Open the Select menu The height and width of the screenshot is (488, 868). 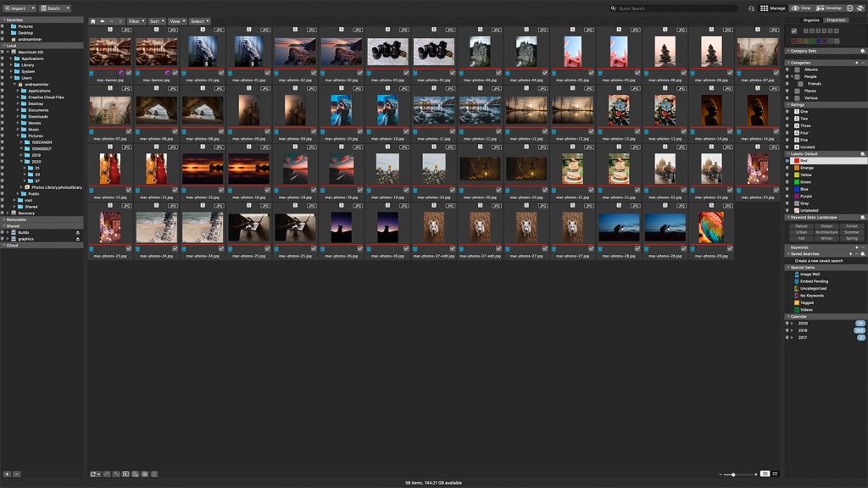[x=198, y=21]
